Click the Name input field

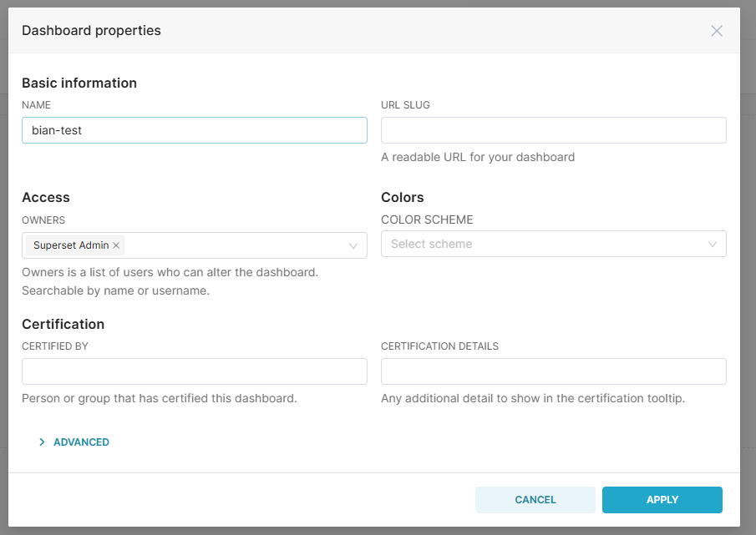[x=195, y=130]
